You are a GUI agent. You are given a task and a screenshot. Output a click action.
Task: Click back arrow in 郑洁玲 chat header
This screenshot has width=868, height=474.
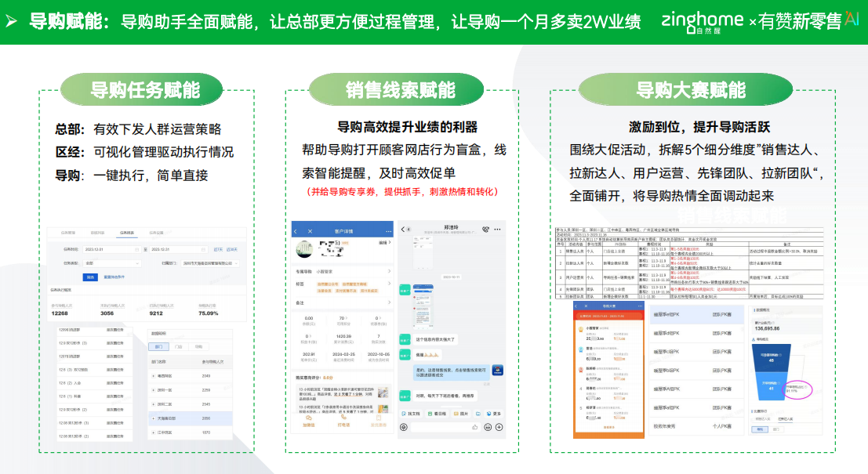403,229
